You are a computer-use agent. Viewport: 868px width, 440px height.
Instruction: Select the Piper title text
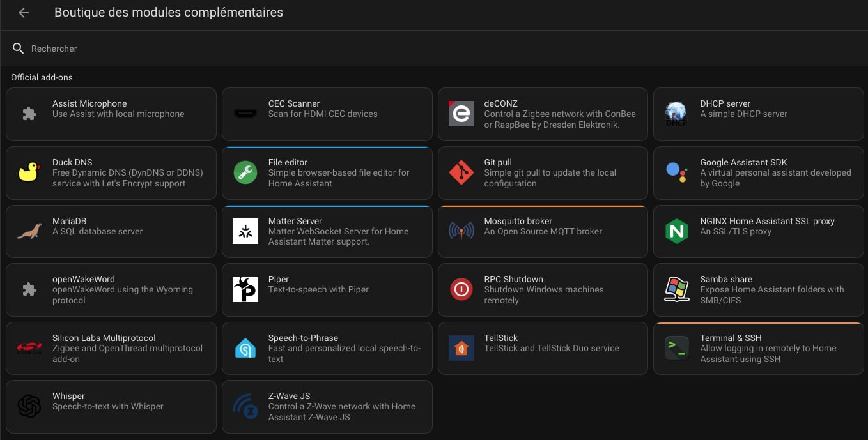point(279,279)
